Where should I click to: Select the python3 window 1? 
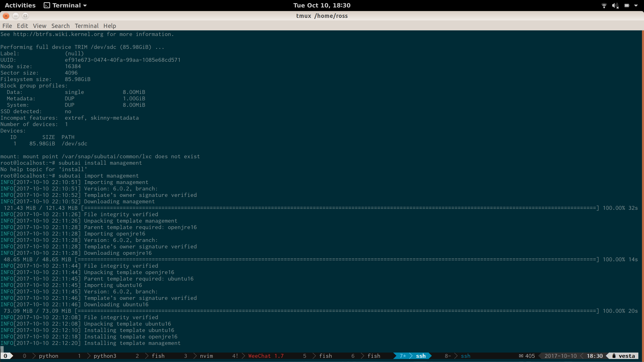tap(105, 356)
